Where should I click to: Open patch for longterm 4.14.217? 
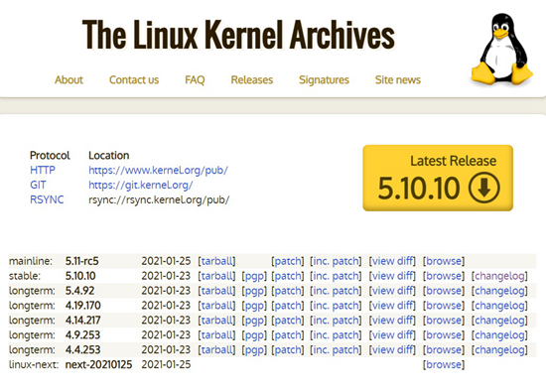click(x=288, y=321)
